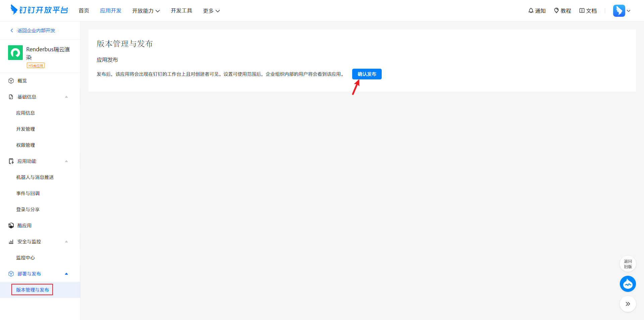Open 权限管理 in the sidebar
The height and width of the screenshot is (320, 644).
25,145
